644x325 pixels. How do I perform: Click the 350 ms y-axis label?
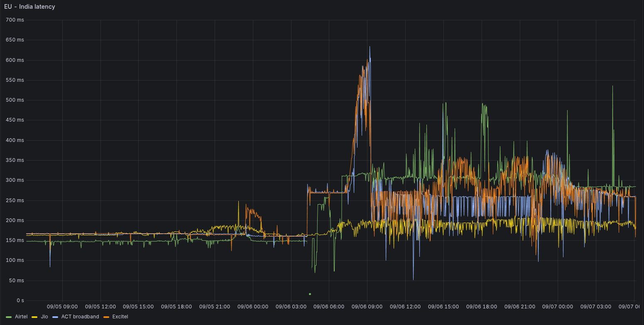tap(15, 160)
